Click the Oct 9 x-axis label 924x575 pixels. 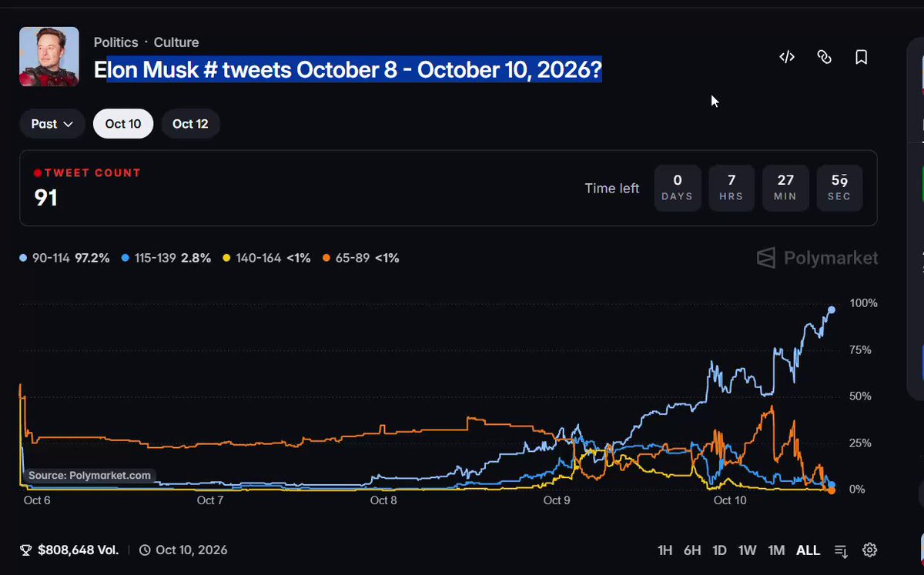coord(557,500)
